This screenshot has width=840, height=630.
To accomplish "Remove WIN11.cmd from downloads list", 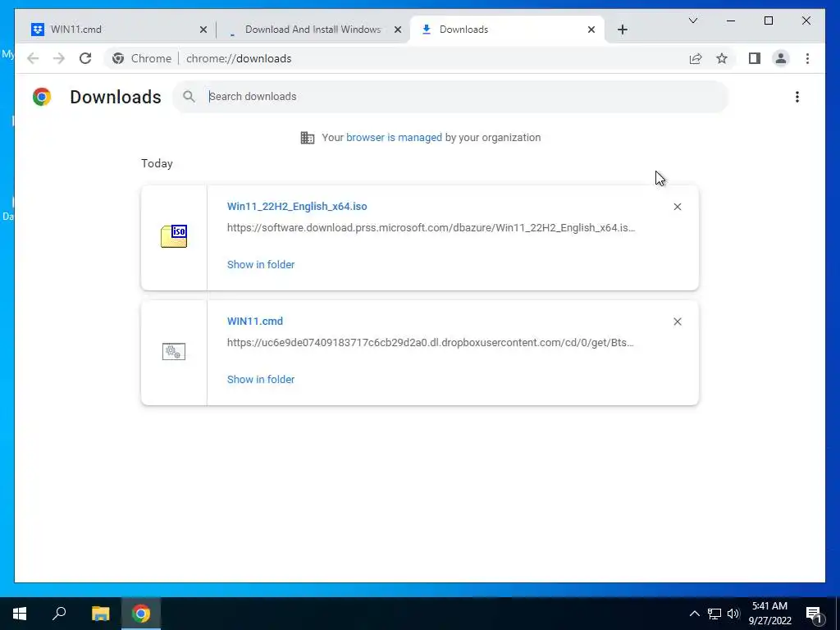I will tap(677, 322).
